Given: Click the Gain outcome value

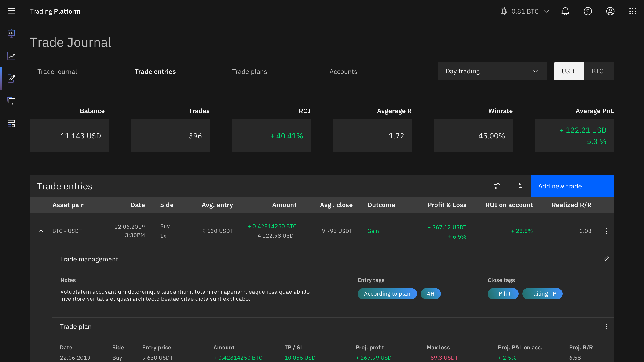Looking at the screenshot, I should coord(373,231).
